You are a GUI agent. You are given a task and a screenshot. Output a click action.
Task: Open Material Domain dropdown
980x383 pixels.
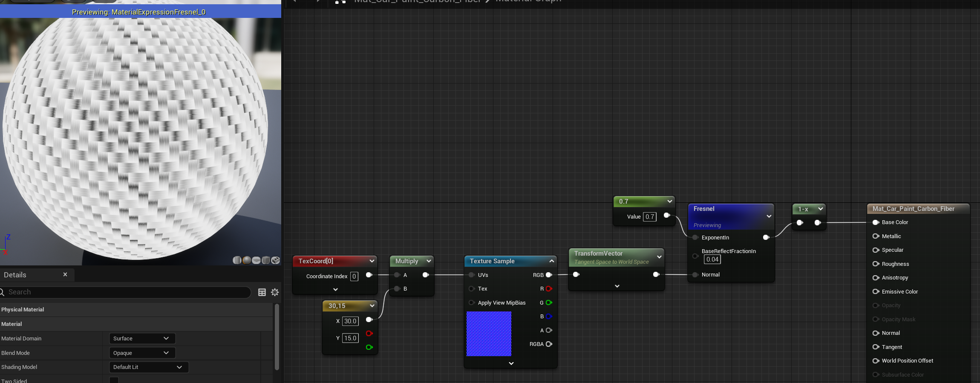(142, 339)
